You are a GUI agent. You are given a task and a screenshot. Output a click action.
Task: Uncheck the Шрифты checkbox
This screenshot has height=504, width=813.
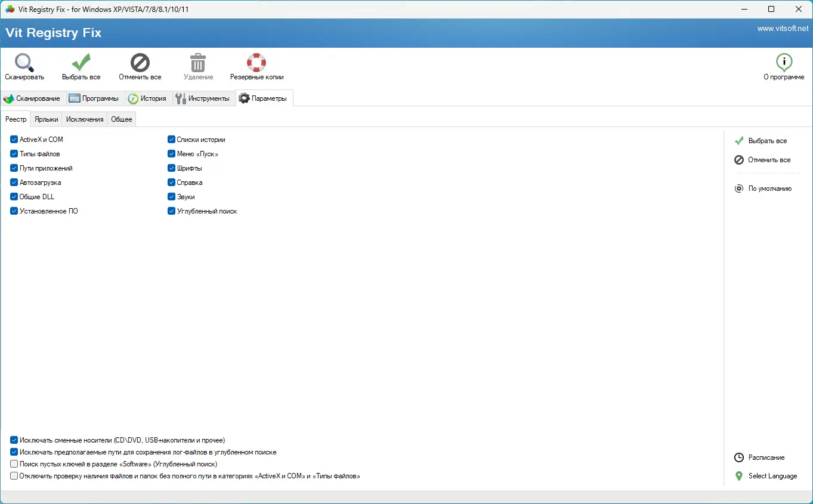[x=171, y=168]
